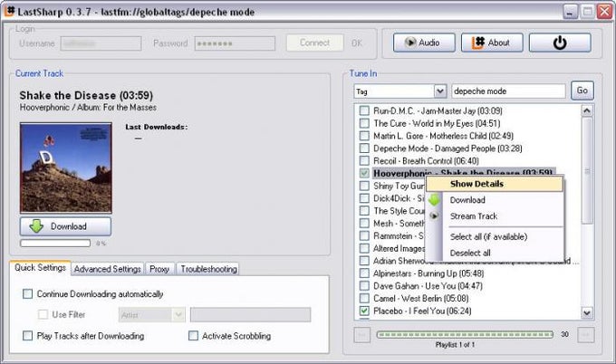Open the Audio settings button
This screenshot has height=364, width=616.
(x=424, y=43)
